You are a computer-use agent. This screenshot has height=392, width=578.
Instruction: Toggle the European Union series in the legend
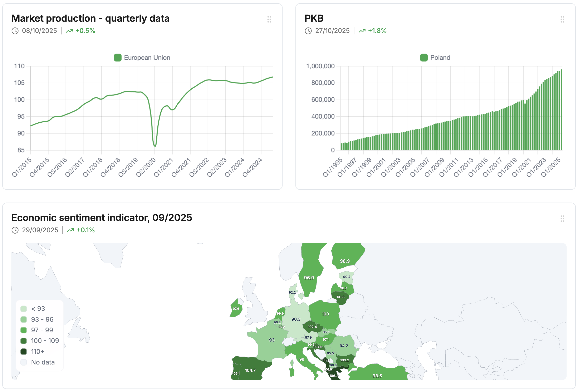142,58
